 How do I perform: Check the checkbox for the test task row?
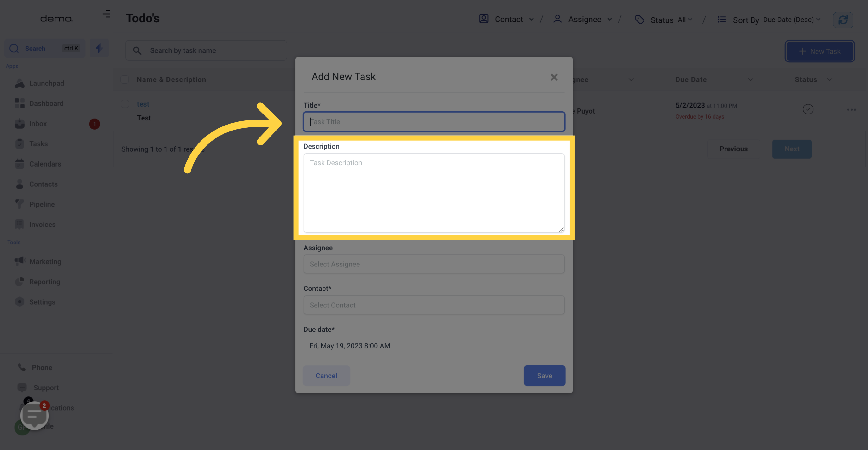[125, 104]
